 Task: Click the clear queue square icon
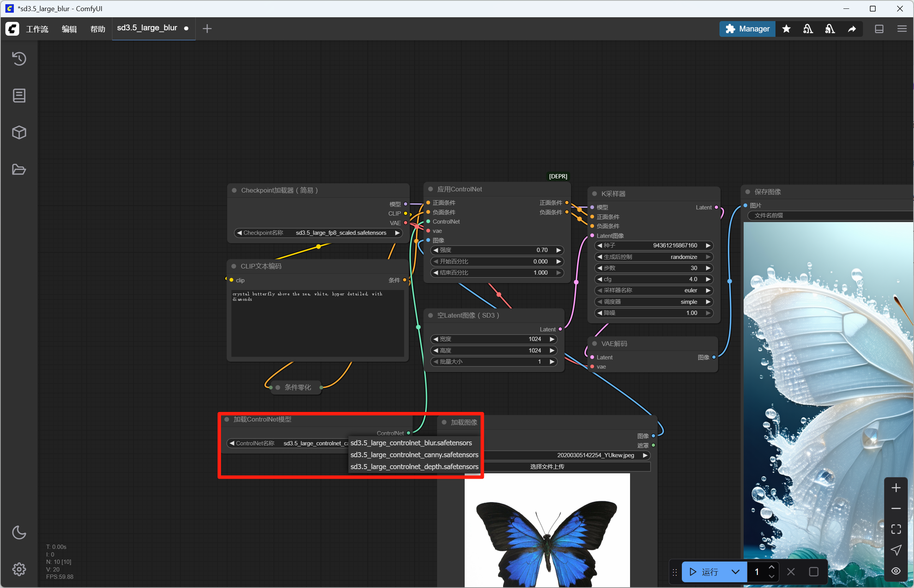pos(813,572)
